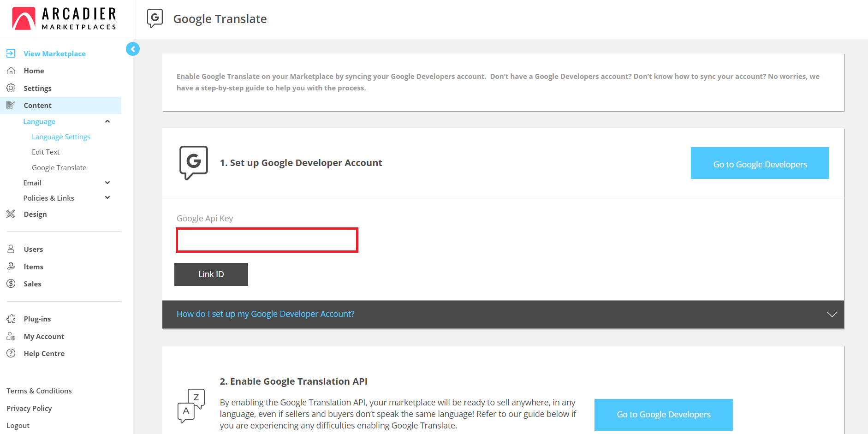Click the My Account icon
This screenshot has width=868, height=434.
[x=11, y=336]
